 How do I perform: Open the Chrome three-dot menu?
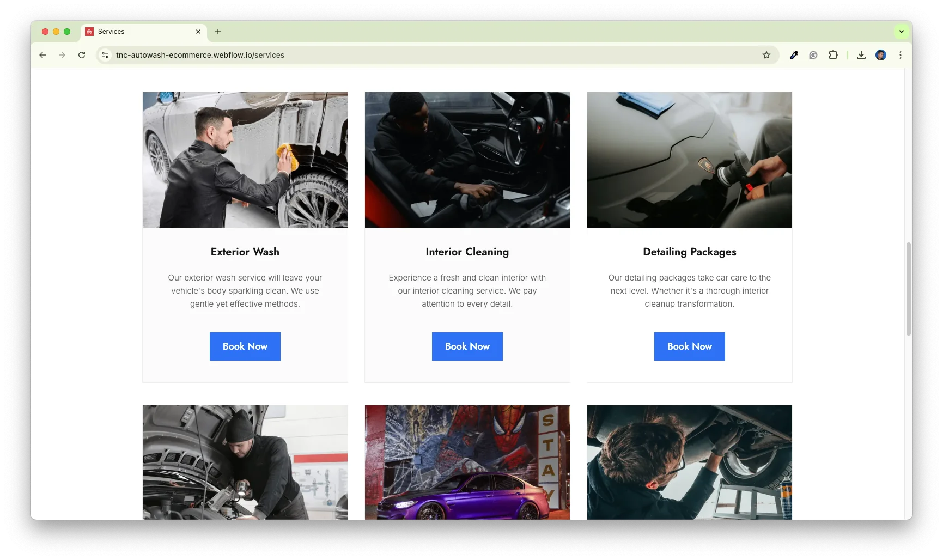click(901, 55)
